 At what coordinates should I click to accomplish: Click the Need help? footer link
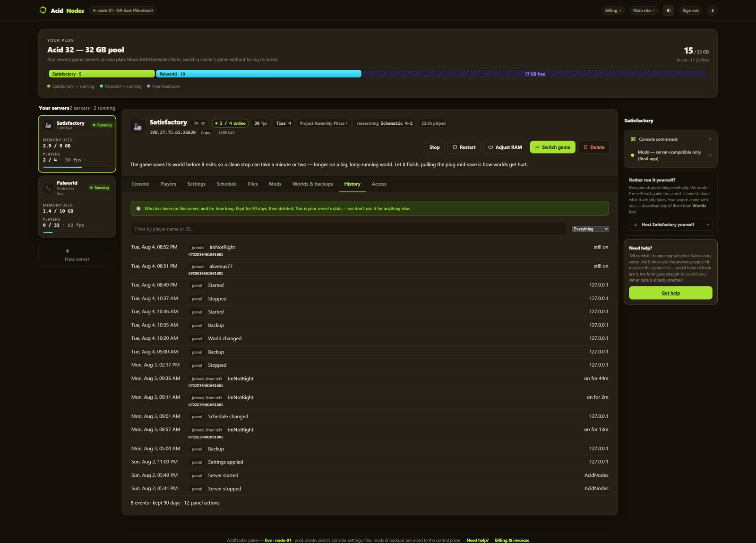pos(477,540)
